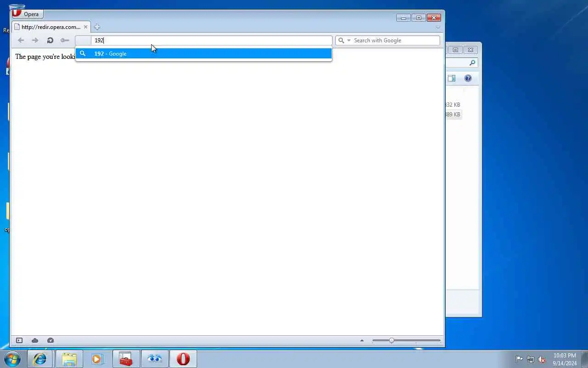Launch Internet Explorer from the taskbar

click(x=40, y=359)
